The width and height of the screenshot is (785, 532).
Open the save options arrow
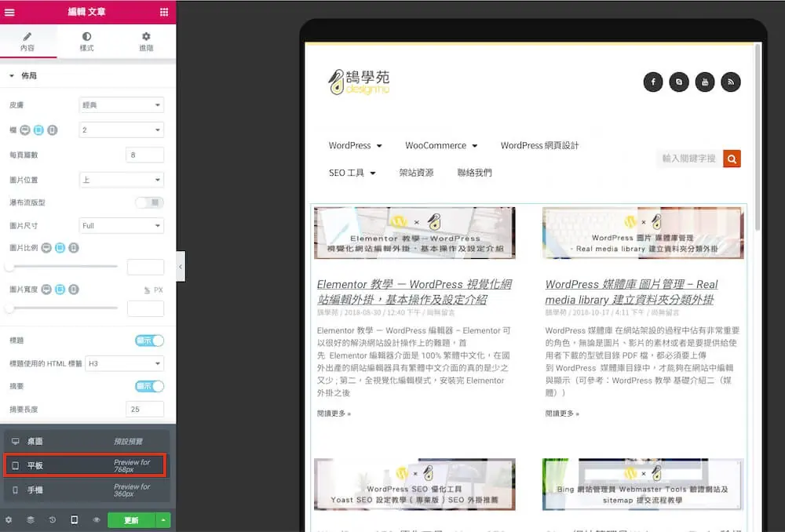[x=163, y=520]
